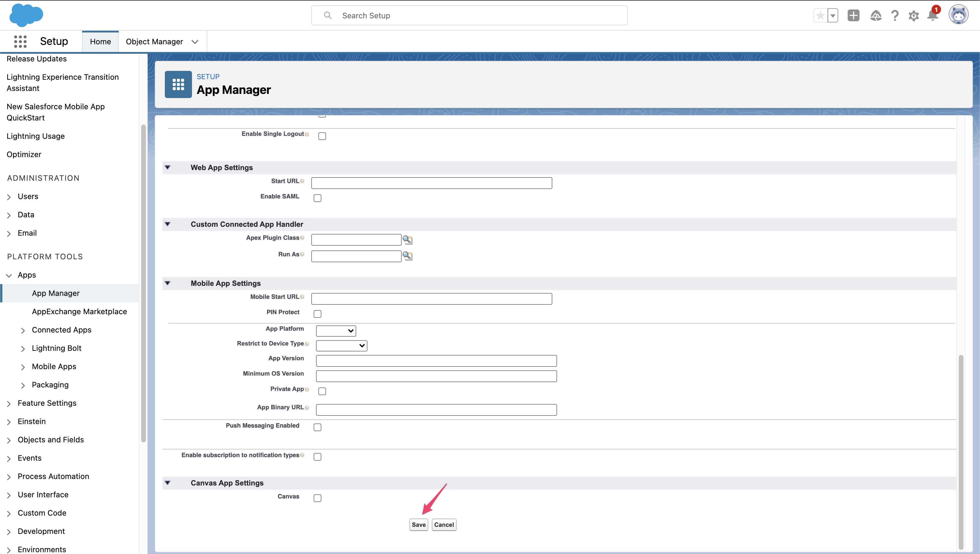
Task: Open AppExchange Marketplace in sidebar
Action: click(x=79, y=311)
